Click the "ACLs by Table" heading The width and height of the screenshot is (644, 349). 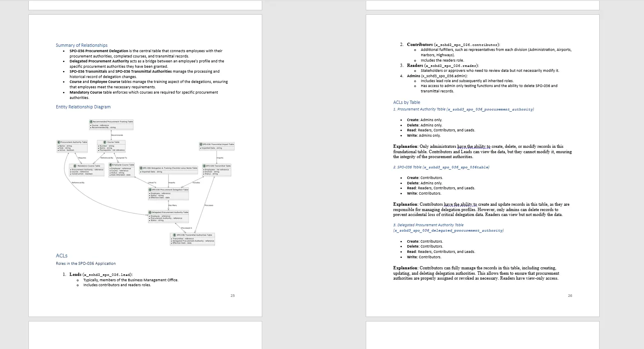click(406, 102)
